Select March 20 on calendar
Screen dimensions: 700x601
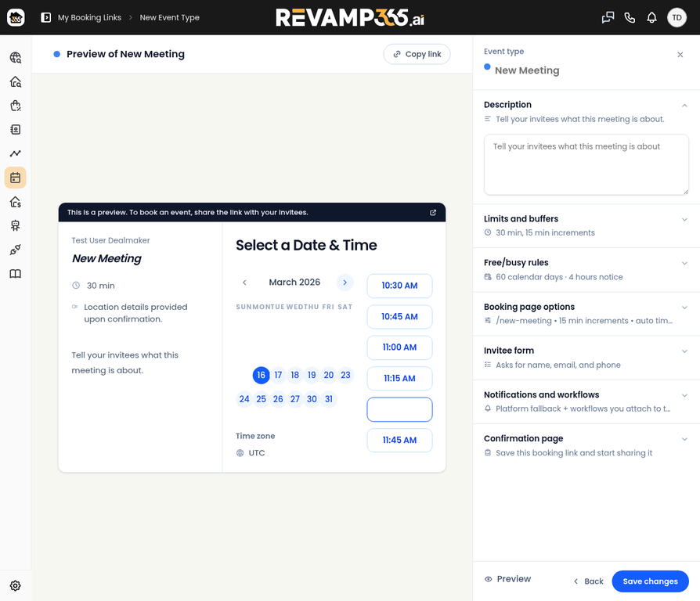tap(329, 376)
